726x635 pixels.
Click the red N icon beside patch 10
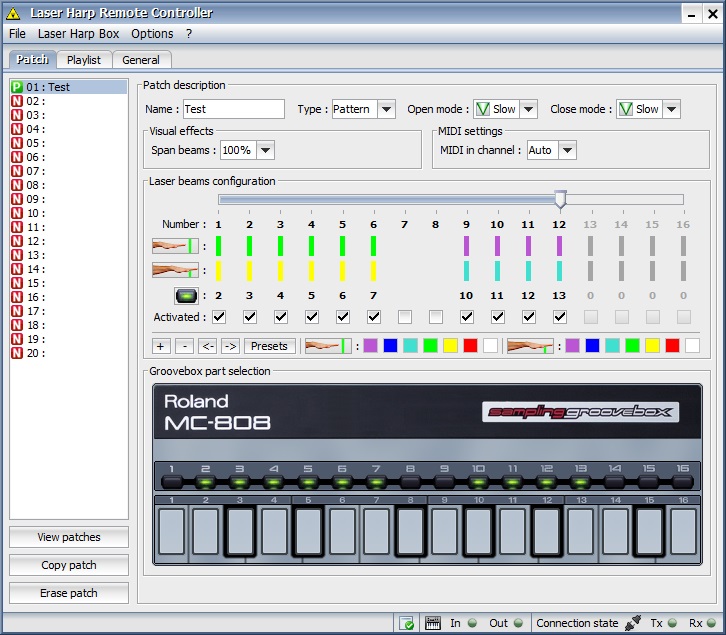tap(17, 213)
